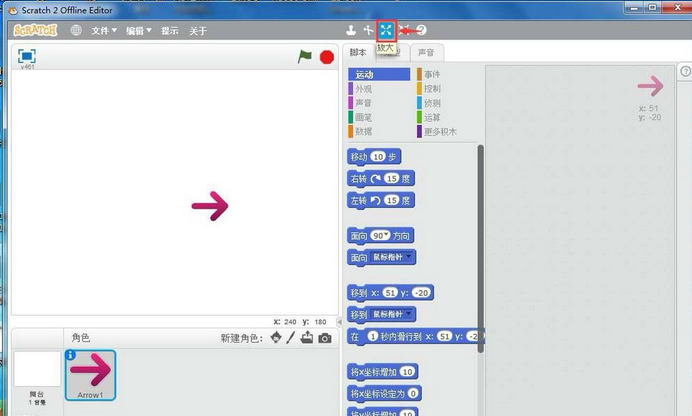Toggle full-screen stage mode icon

27,56
